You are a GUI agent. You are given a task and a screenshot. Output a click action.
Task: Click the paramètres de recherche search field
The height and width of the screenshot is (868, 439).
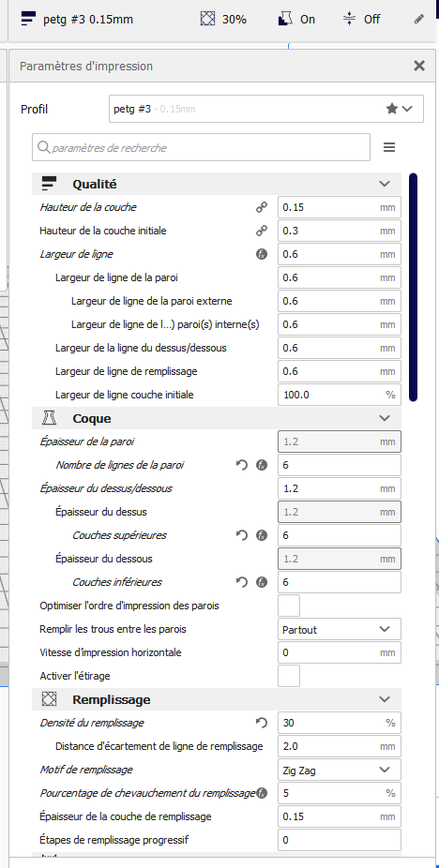click(201, 148)
